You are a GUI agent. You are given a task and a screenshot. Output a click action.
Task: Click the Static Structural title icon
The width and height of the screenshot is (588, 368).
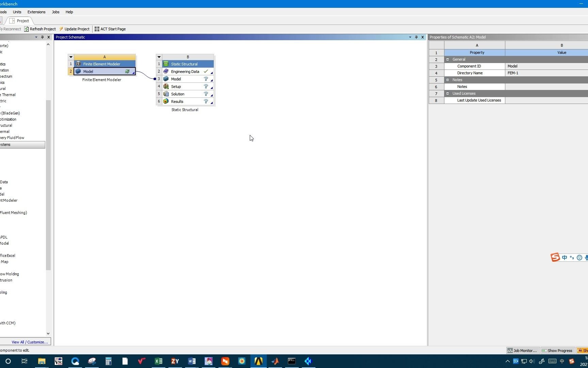(x=166, y=64)
